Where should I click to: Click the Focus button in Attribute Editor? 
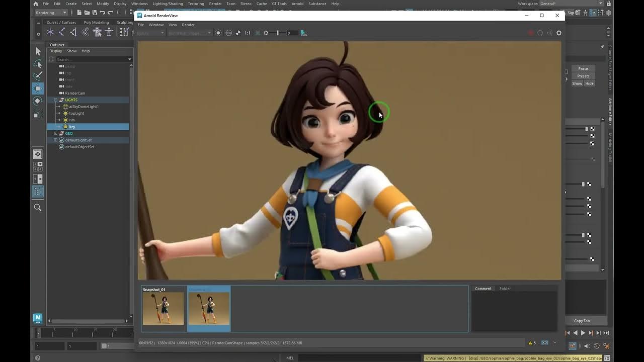(583, 68)
